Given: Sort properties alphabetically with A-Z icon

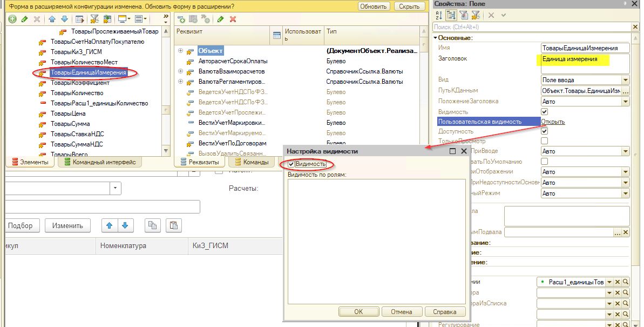Looking at the screenshot, I should pos(439,15).
